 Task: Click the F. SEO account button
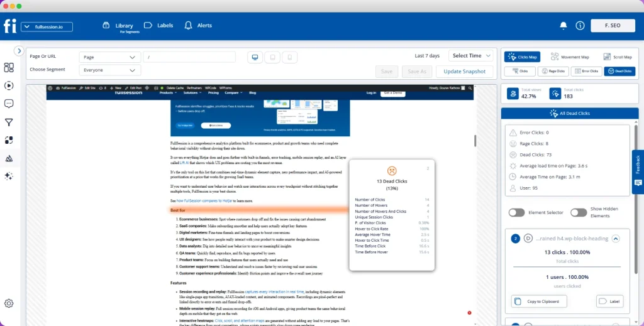coord(613,25)
